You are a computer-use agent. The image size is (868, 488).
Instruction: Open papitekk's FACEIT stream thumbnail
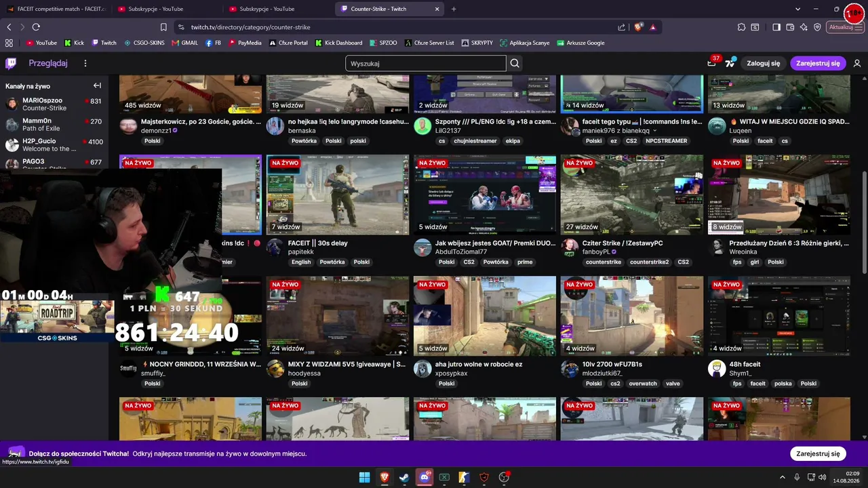[338, 195]
